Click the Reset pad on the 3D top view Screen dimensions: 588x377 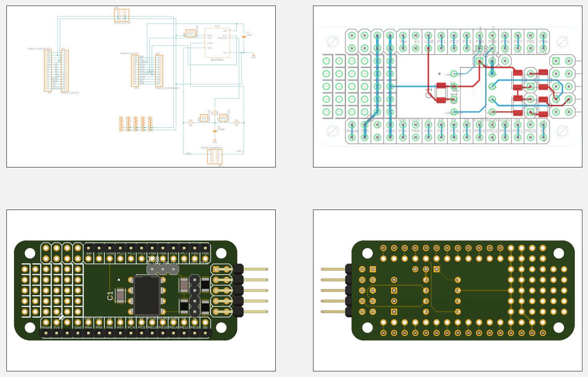(46, 322)
